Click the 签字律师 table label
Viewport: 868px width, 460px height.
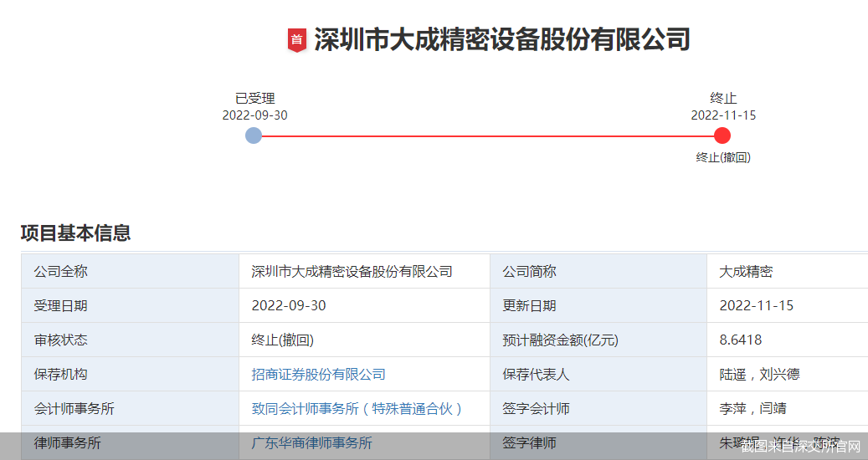click(529, 443)
